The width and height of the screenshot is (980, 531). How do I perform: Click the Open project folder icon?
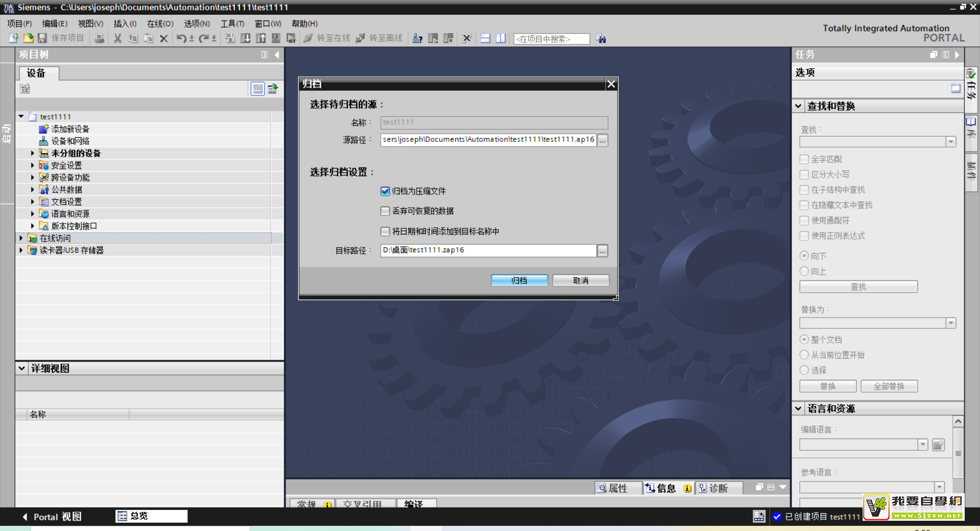pos(28,38)
